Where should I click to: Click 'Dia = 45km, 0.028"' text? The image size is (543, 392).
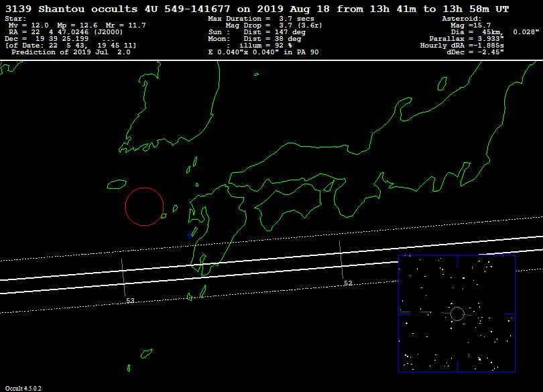coord(495,32)
